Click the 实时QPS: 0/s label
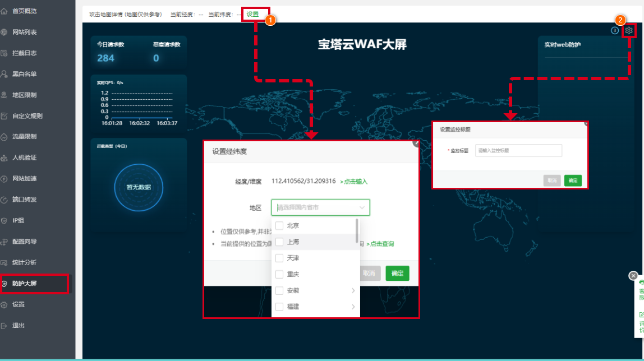 point(110,82)
